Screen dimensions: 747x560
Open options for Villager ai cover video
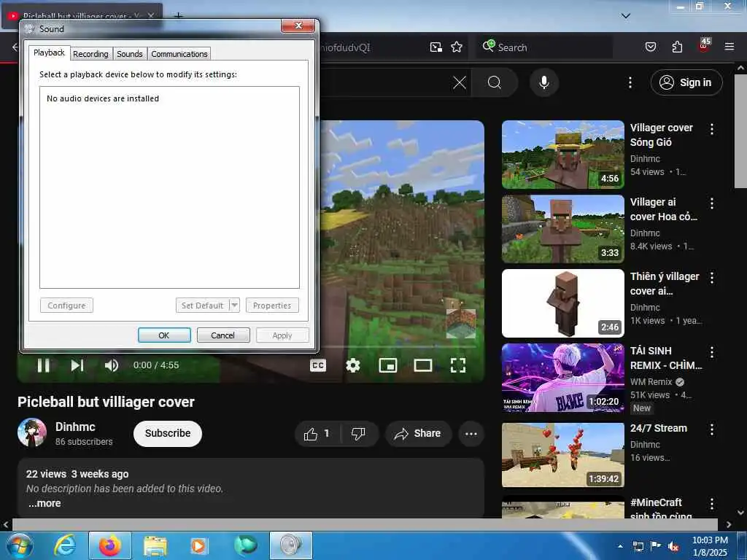[x=712, y=203]
